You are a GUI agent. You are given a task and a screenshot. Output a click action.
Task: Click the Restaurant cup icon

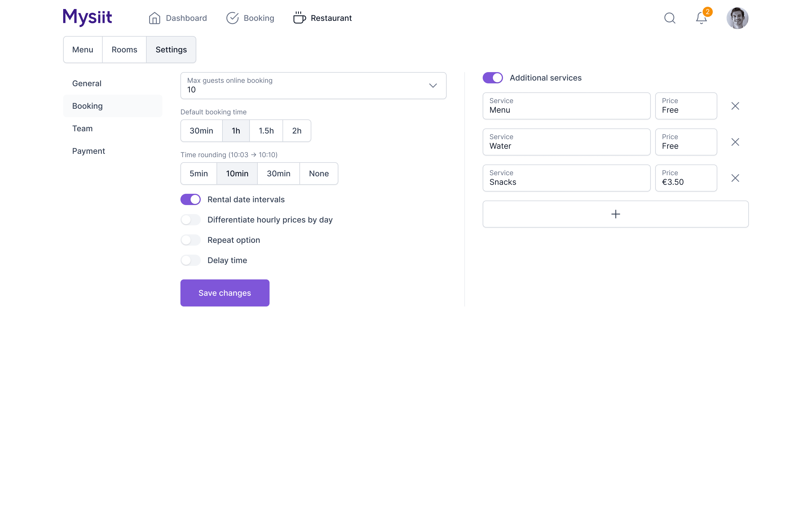(299, 18)
